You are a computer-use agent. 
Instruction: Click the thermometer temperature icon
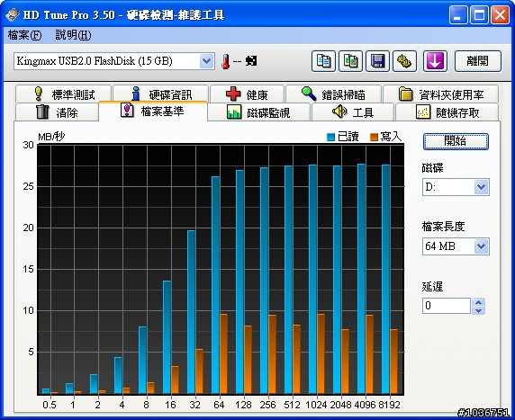(225, 61)
